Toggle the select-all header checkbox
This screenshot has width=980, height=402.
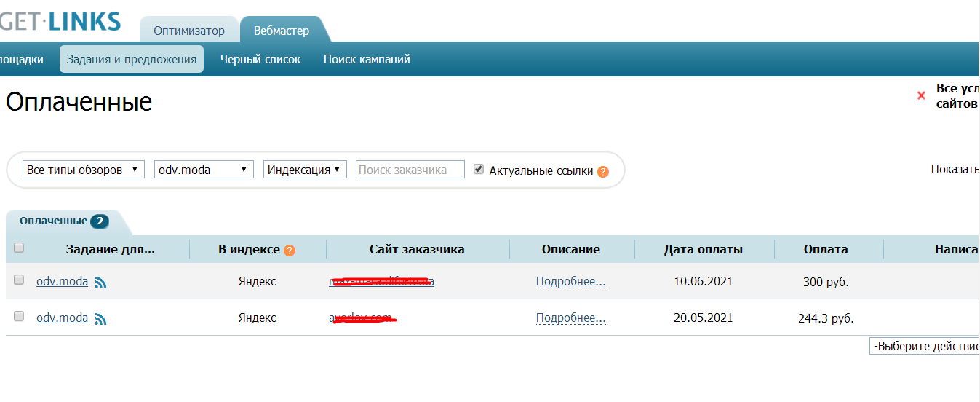19,248
